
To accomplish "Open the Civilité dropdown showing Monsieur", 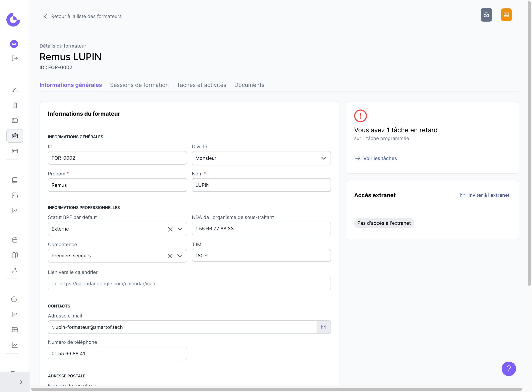I will pyautogui.click(x=261, y=158).
